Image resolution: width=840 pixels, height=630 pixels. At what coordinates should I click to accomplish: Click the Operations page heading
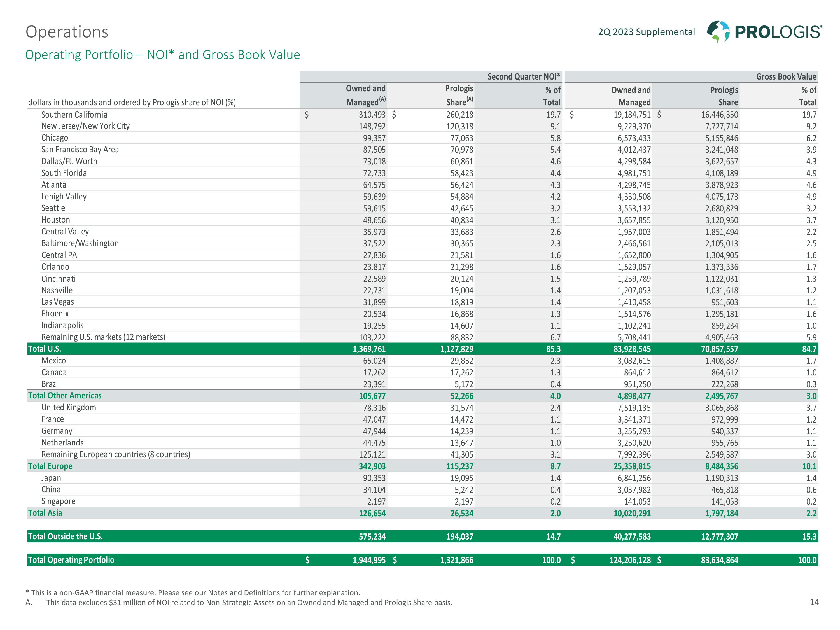click(67, 32)
